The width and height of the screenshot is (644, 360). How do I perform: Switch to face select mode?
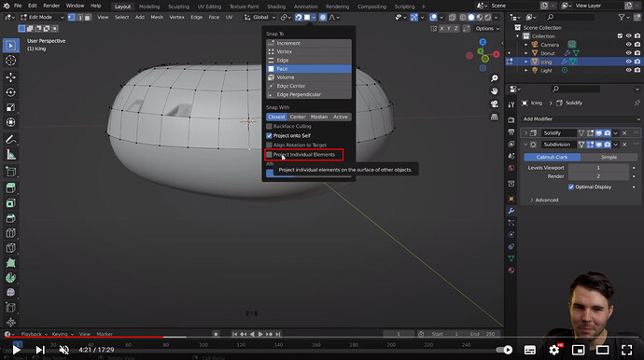tap(88, 17)
